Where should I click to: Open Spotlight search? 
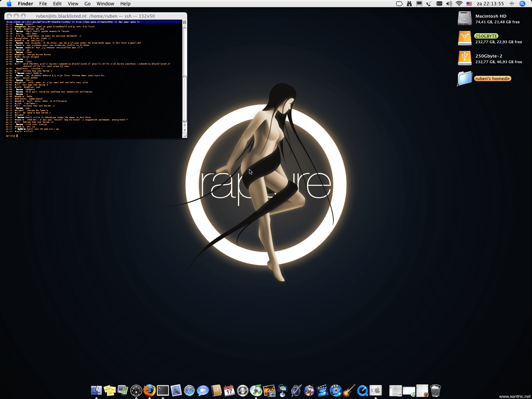(522, 4)
